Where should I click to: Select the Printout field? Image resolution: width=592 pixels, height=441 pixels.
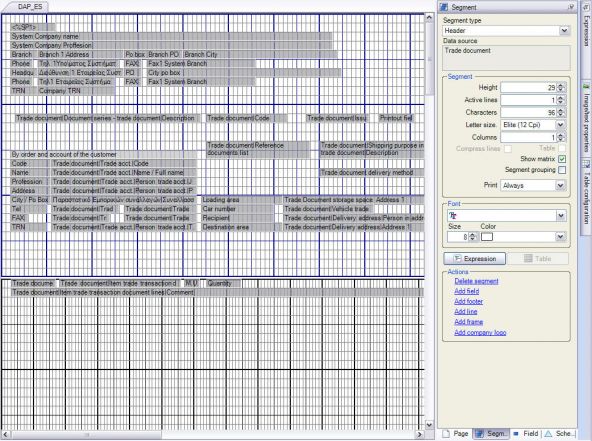pos(396,118)
